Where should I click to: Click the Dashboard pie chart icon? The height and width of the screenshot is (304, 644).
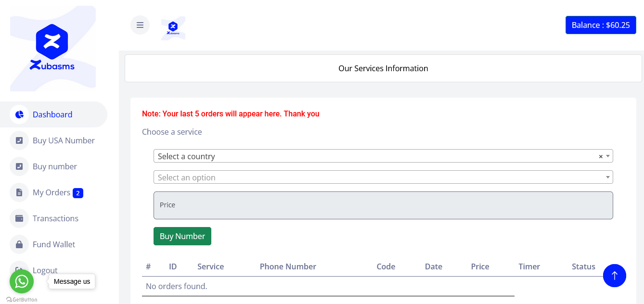(19, 114)
